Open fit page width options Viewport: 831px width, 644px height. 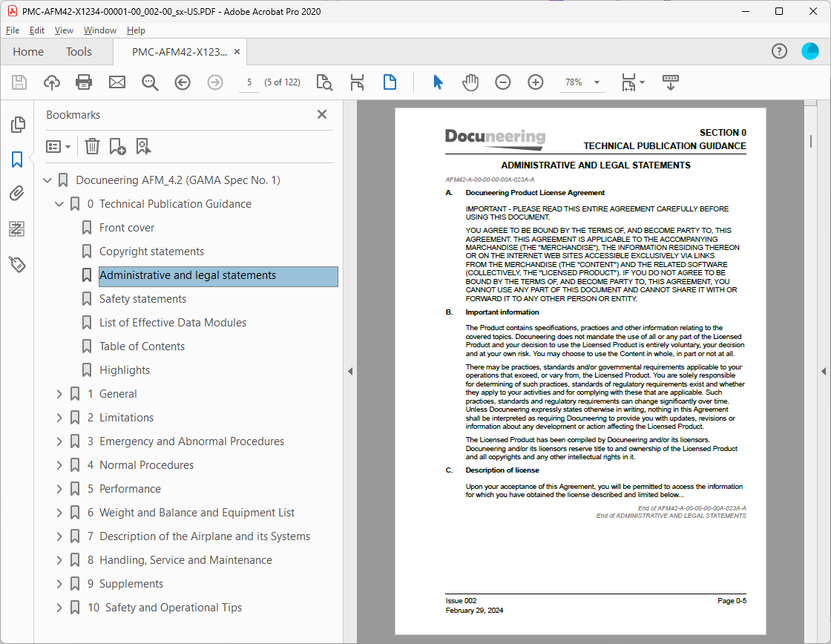click(x=633, y=82)
